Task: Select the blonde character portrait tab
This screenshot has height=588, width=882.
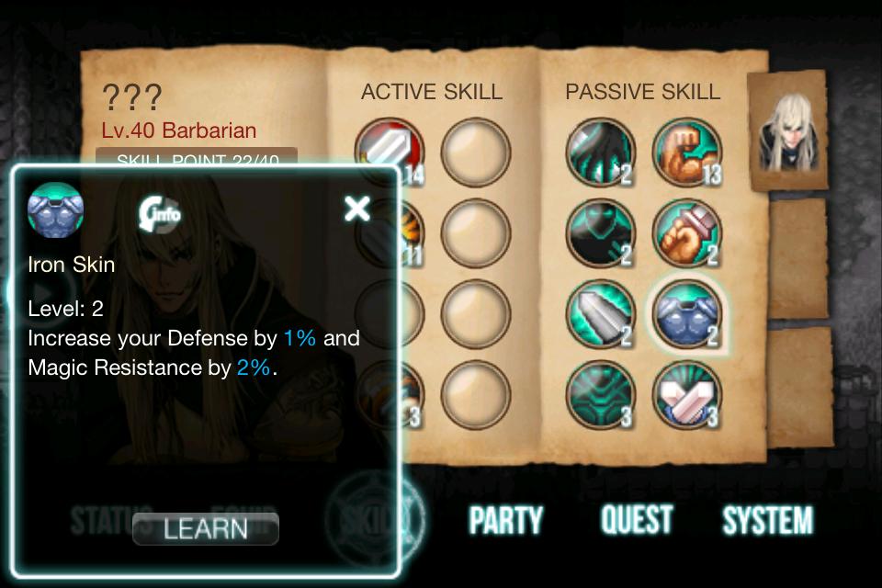Action: pos(787,130)
